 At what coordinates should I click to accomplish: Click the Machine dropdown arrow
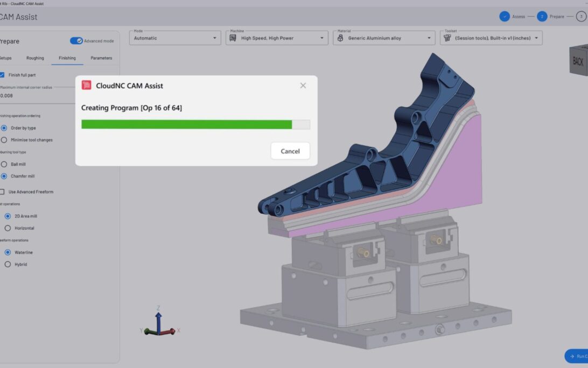(x=322, y=38)
